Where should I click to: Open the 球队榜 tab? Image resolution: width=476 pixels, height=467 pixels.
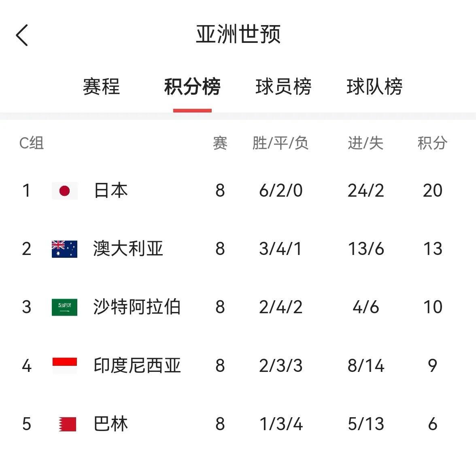[x=375, y=87]
